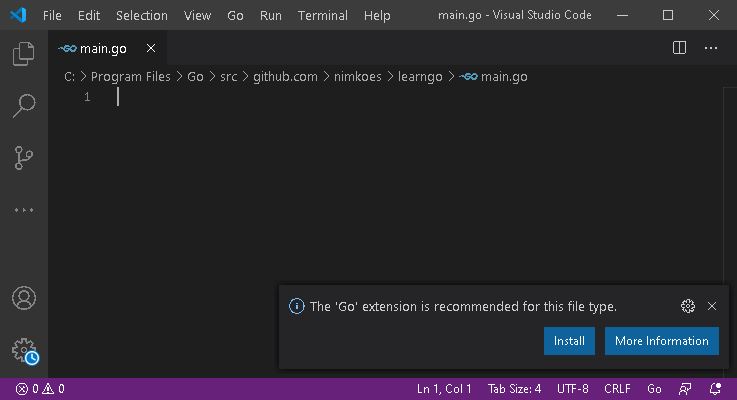
Task: Click More Information button
Action: [x=661, y=341]
